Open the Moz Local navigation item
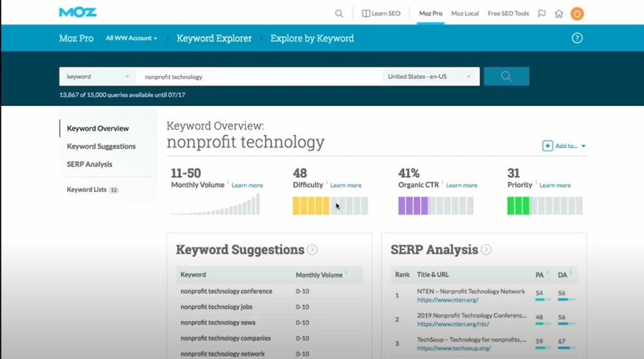Screen dimensions: 644x359 coord(465,14)
